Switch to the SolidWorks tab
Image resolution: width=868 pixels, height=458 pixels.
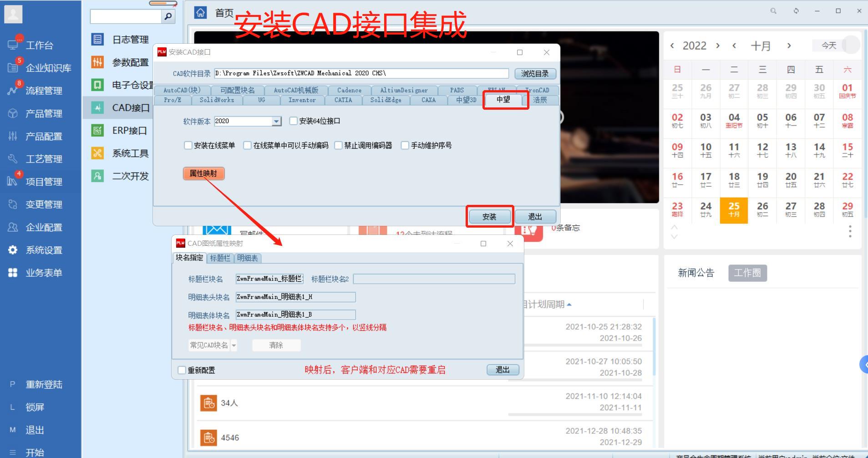[x=217, y=100]
